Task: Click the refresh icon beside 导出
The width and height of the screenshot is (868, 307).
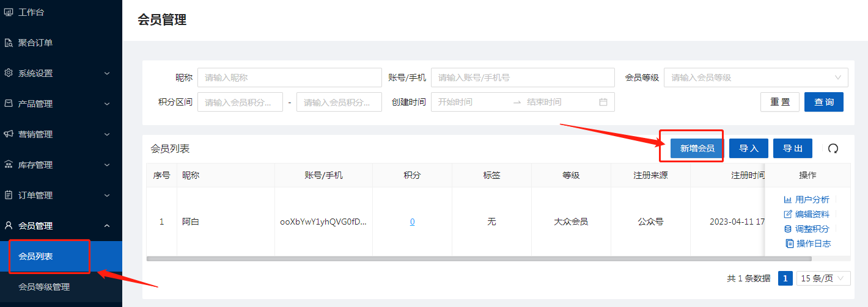Action: tap(833, 148)
